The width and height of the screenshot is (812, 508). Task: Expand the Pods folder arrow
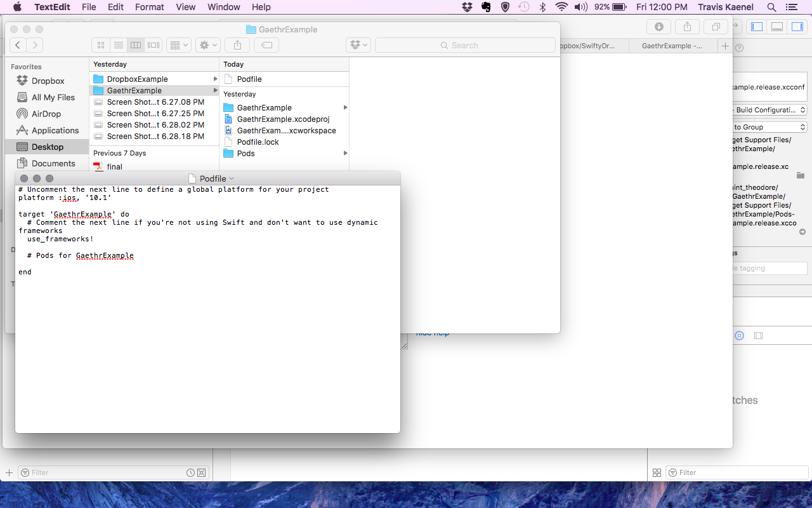point(346,153)
